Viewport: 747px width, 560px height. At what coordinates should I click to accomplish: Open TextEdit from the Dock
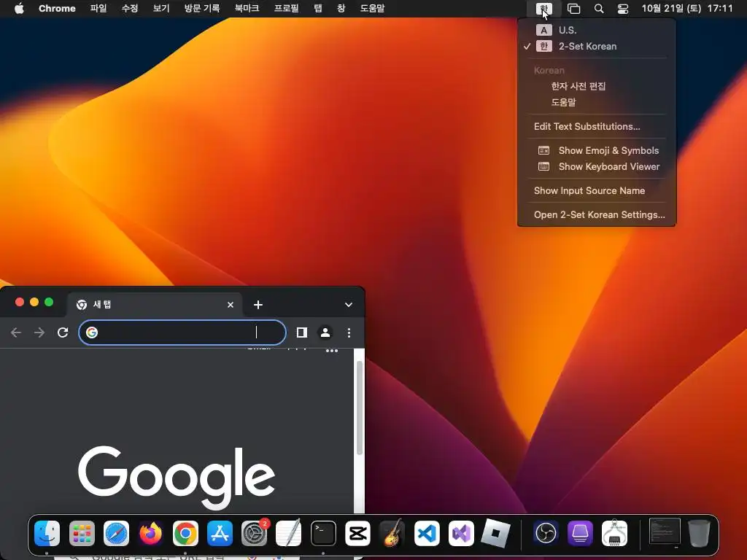pyautogui.click(x=289, y=533)
